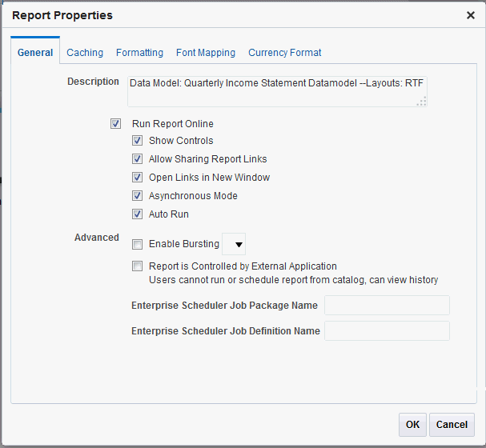Open the Formatting tab
Screen dimensions: 486x448
point(139,52)
